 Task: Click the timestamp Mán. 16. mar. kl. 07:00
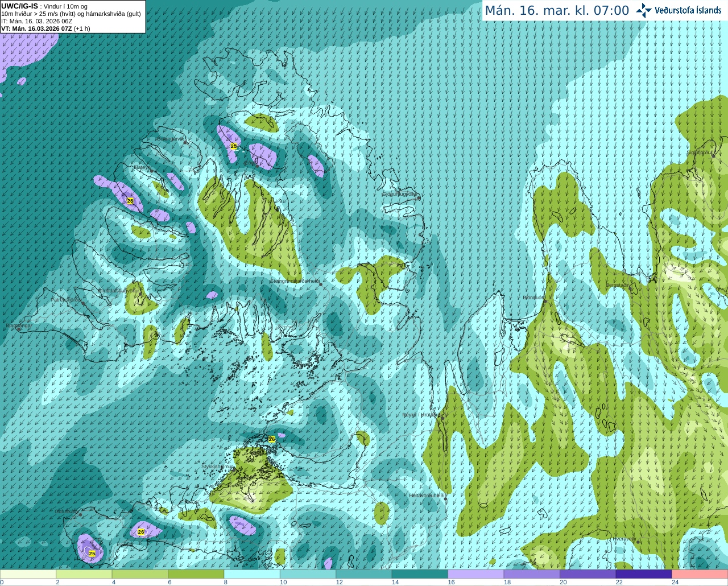click(557, 11)
